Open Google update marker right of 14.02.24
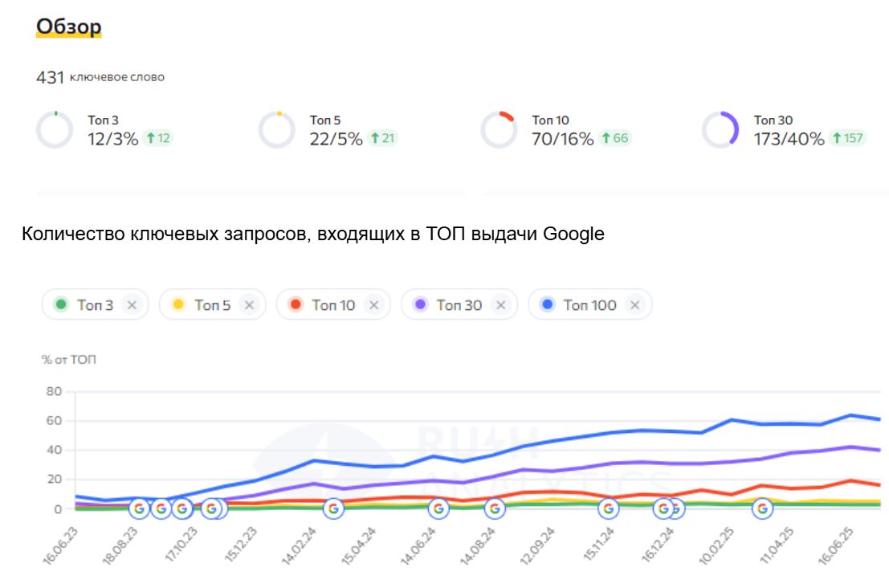 click(x=333, y=508)
